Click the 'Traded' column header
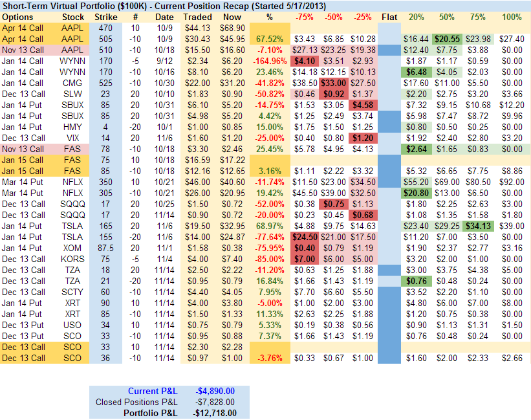Viewport: 531px width, 420px height. pyautogui.click(x=197, y=16)
